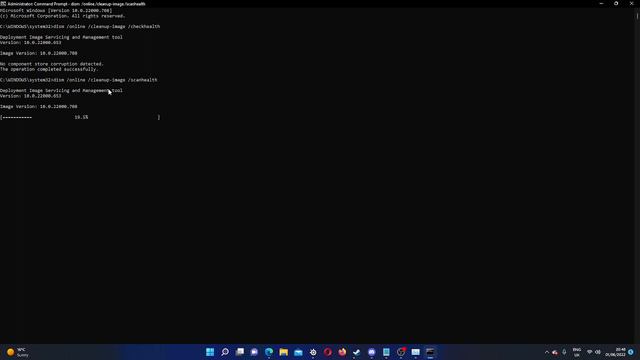
Task: Click 'No component store corruption detected.' line
Action: [x=52, y=64]
